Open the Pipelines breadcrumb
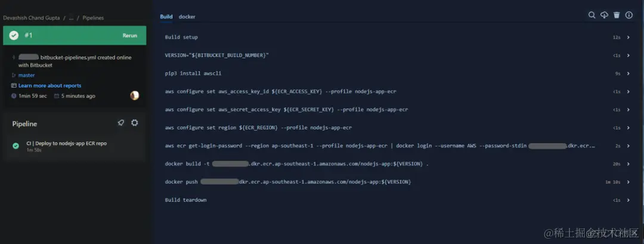 (x=93, y=18)
